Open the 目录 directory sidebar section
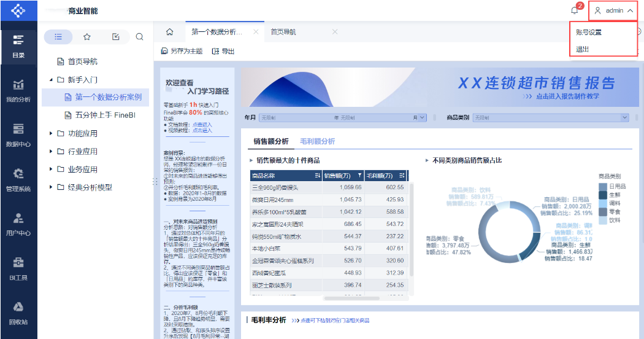Viewport: 644px width, 339px height. click(18, 47)
